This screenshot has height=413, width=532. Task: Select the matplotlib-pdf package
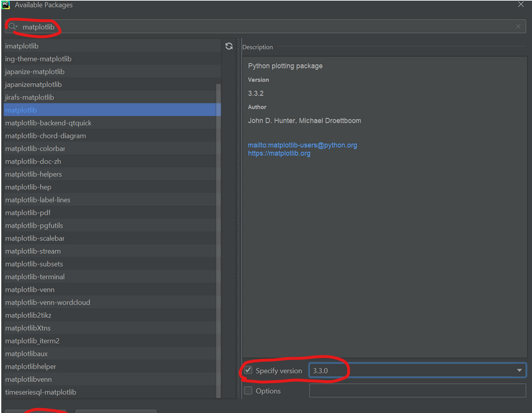coord(112,213)
